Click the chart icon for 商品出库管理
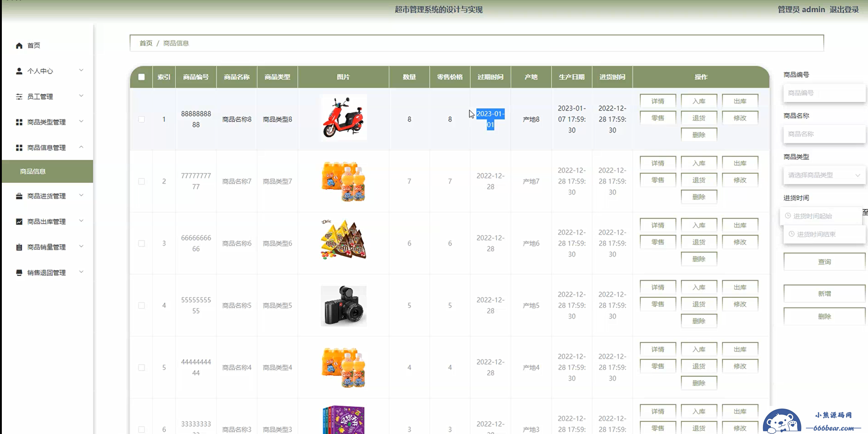This screenshot has height=434, width=868. click(x=19, y=222)
